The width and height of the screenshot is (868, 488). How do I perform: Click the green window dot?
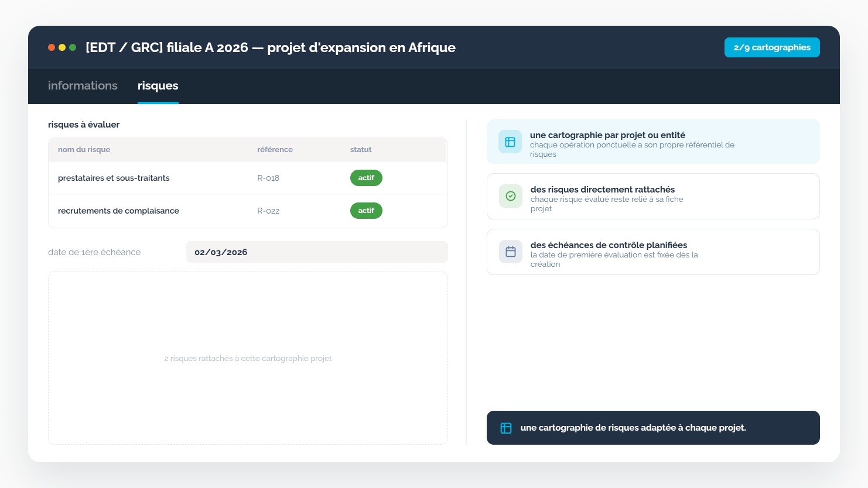pos(73,47)
